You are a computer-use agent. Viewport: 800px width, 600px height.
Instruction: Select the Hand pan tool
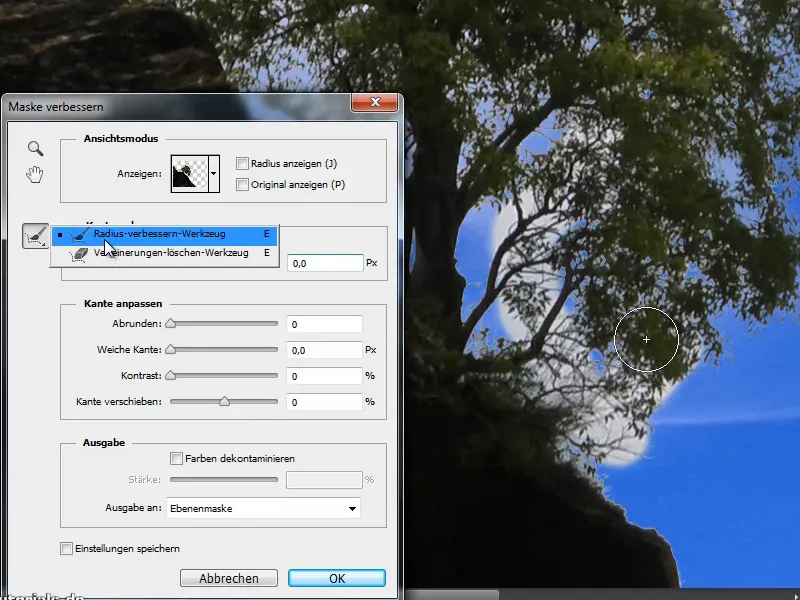click(35, 174)
